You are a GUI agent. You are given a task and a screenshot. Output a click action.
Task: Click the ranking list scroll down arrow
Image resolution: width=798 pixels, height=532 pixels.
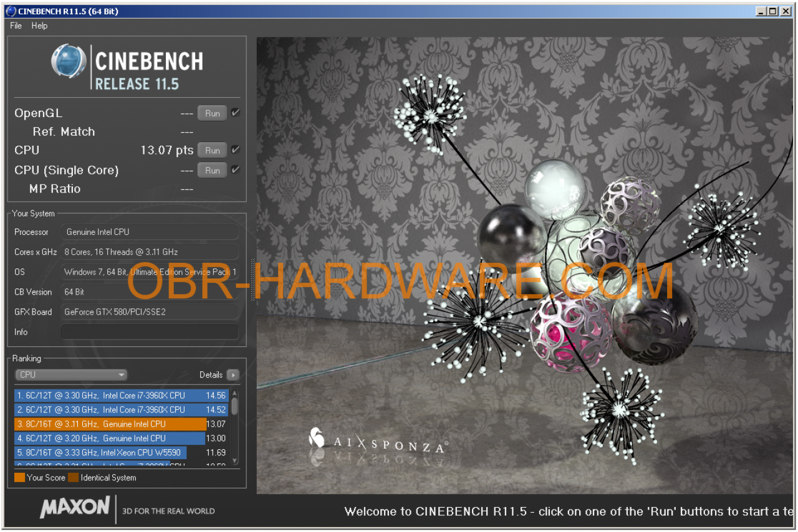tap(235, 460)
